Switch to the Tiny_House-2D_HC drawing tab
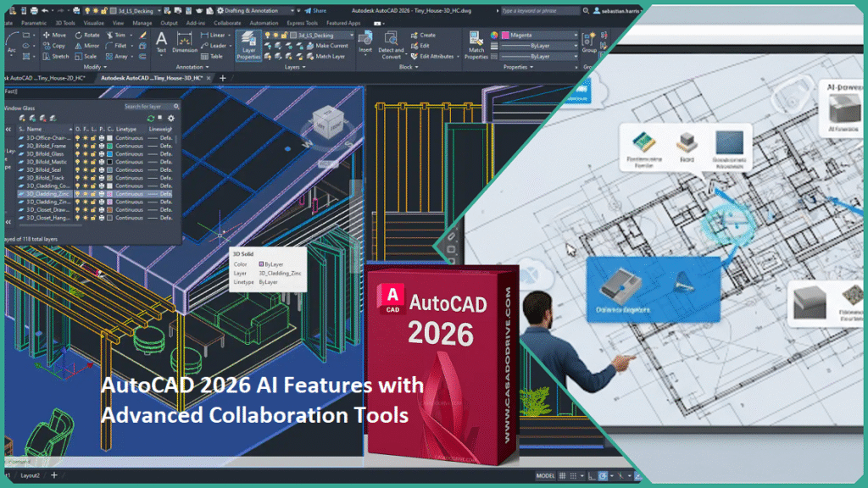 (47, 79)
